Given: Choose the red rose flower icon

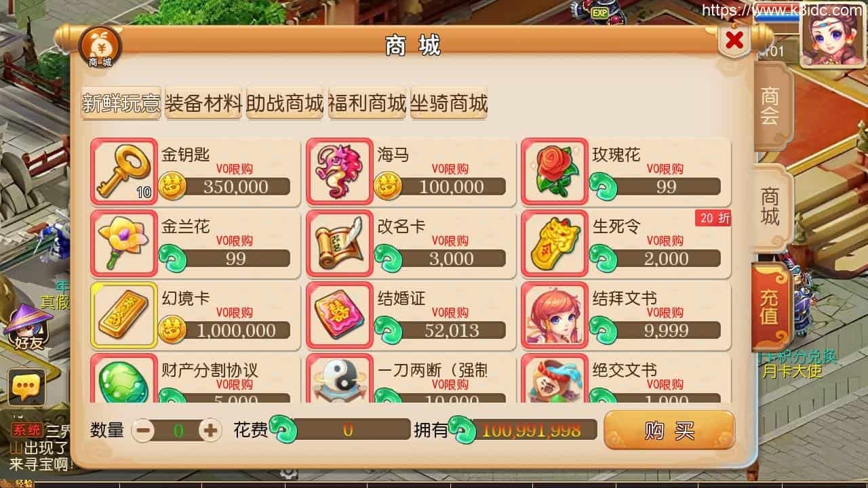Looking at the screenshot, I should point(555,171).
